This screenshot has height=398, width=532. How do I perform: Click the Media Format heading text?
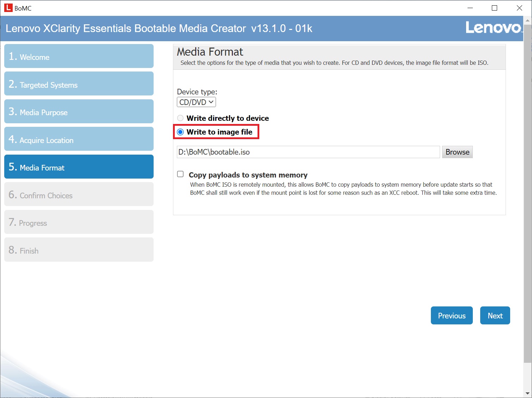coord(210,52)
